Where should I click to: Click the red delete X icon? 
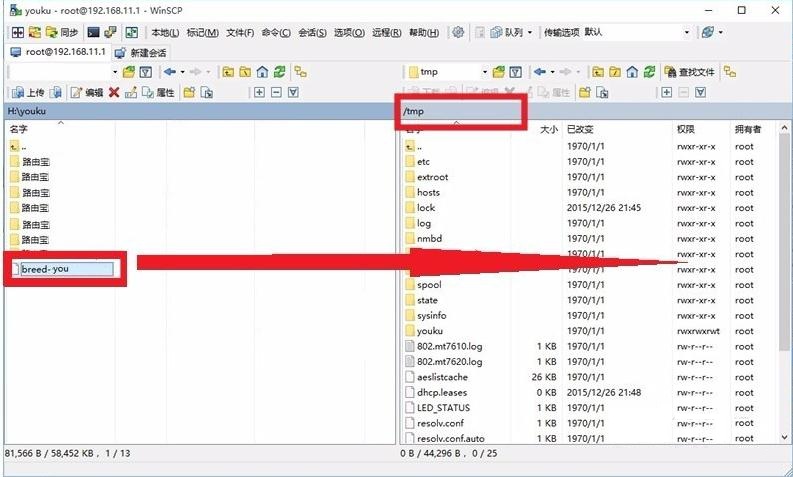(114, 92)
